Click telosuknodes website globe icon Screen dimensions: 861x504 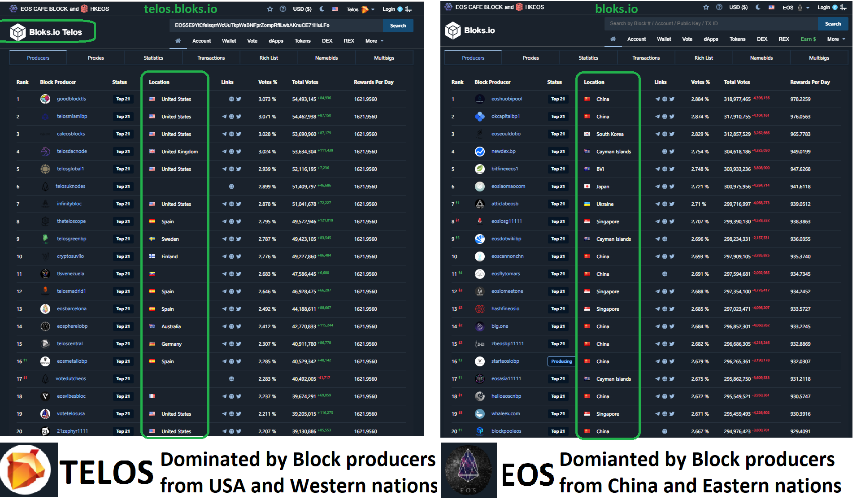pyautogui.click(x=231, y=187)
